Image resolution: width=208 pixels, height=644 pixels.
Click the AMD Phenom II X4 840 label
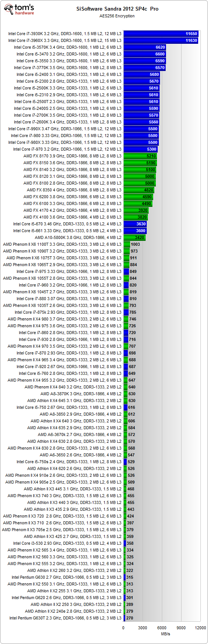point(73,387)
